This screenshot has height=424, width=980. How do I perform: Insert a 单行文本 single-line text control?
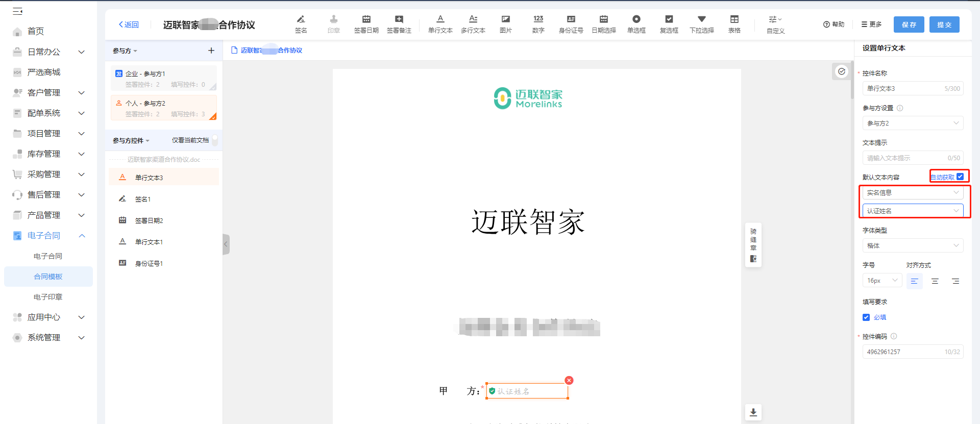tap(440, 24)
